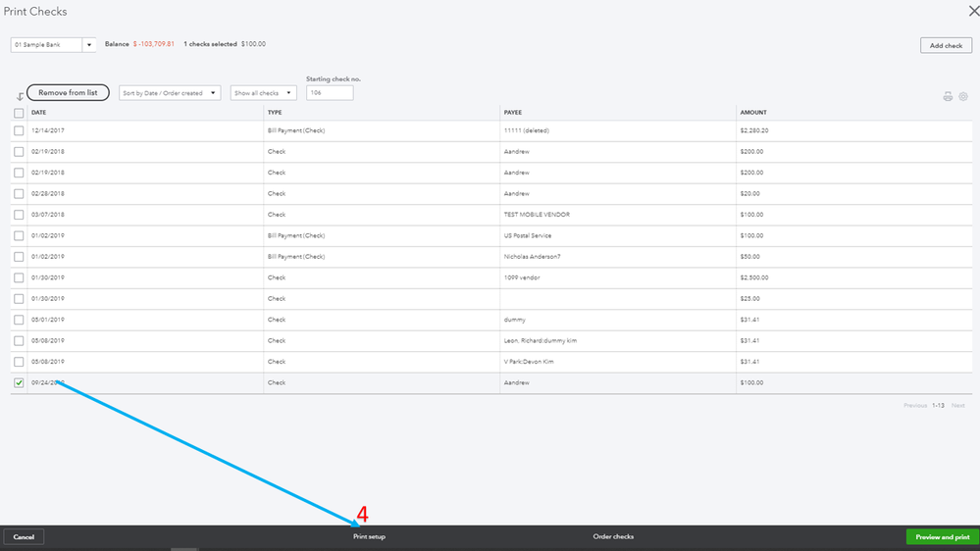980x551 pixels.
Task: Click the red balance amount -103,709.81
Action: [154, 44]
